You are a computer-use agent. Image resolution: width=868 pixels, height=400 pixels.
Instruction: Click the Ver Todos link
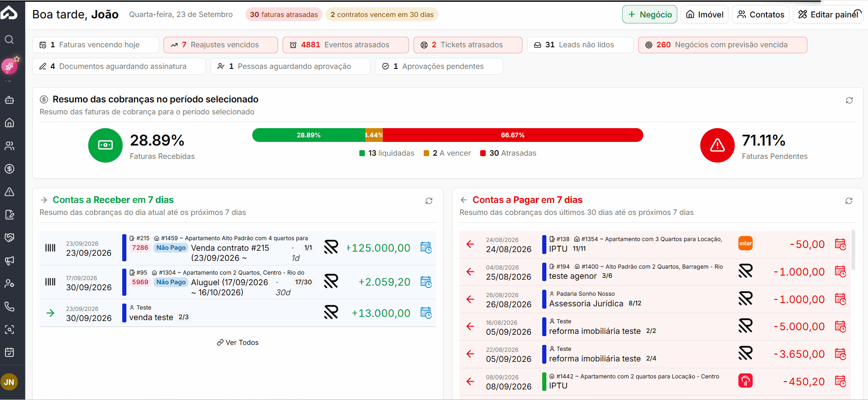238,343
